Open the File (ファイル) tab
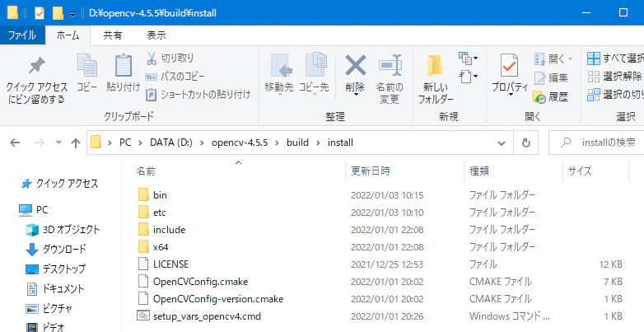 [22, 35]
